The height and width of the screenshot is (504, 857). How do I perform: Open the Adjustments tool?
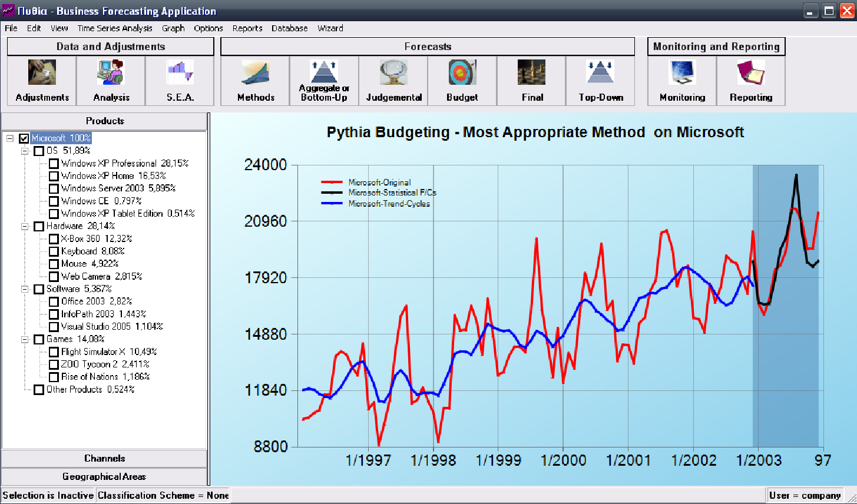pyautogui.click(x=42, y=81)
